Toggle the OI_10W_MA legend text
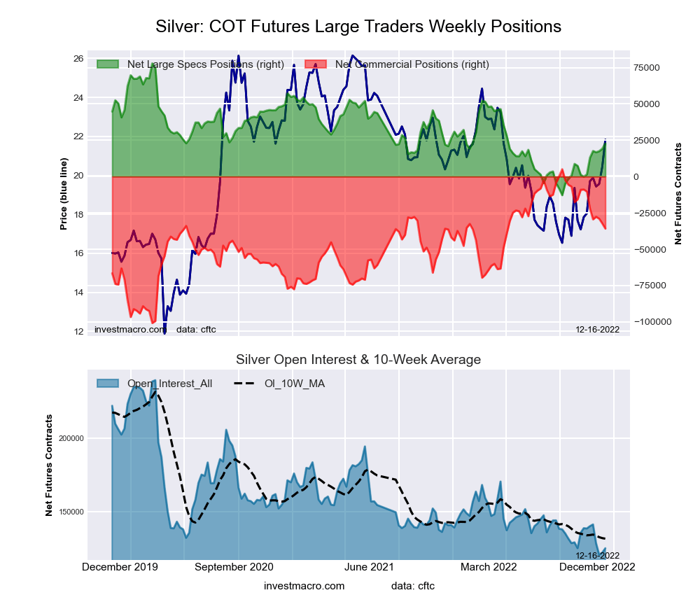The height and width of the screenshot is (602, 700). click(294, 383)
